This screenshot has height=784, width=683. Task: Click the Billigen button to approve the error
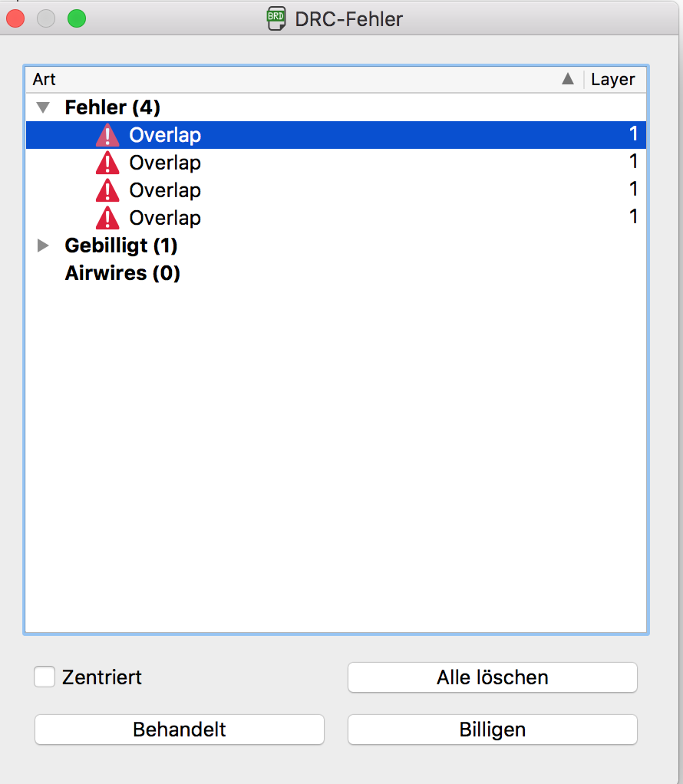[x=492, y=730]
